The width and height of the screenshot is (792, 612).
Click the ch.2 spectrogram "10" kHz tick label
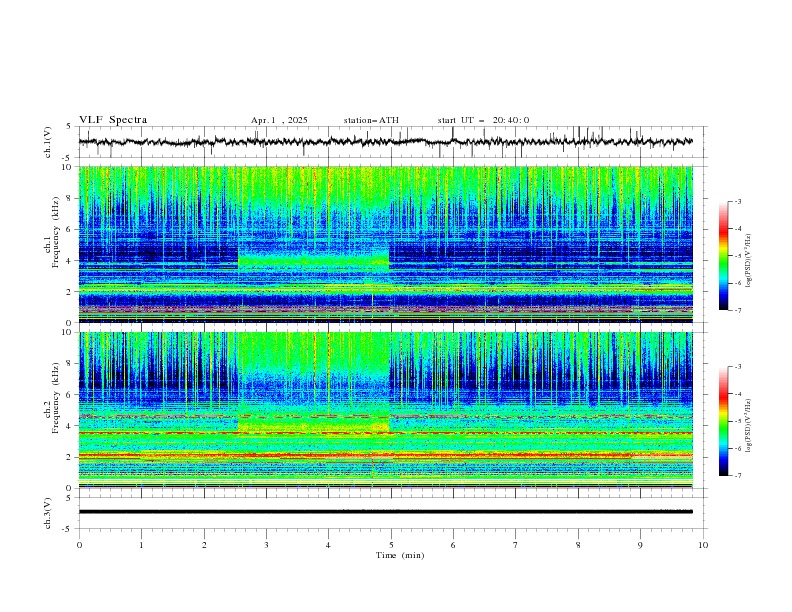coord(68,332)
